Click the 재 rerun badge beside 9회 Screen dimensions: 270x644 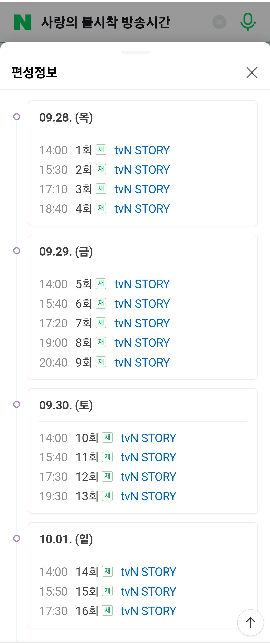[101, 362]
